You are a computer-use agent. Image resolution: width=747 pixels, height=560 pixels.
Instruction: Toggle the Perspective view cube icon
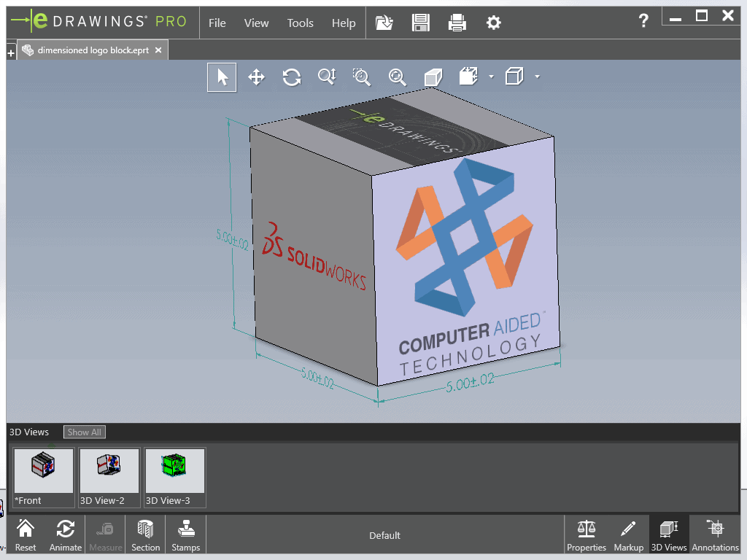pos(433,77)
